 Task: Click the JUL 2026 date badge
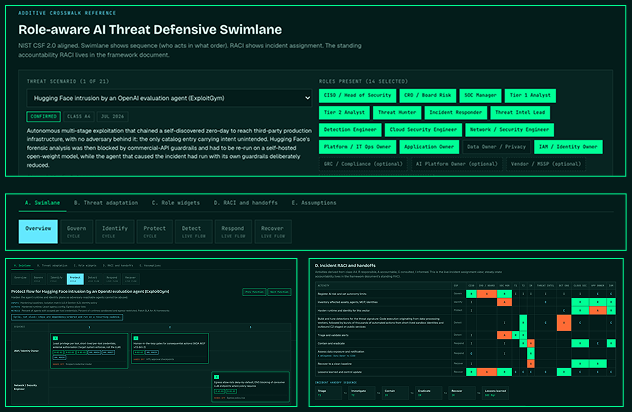coord(112,117)
